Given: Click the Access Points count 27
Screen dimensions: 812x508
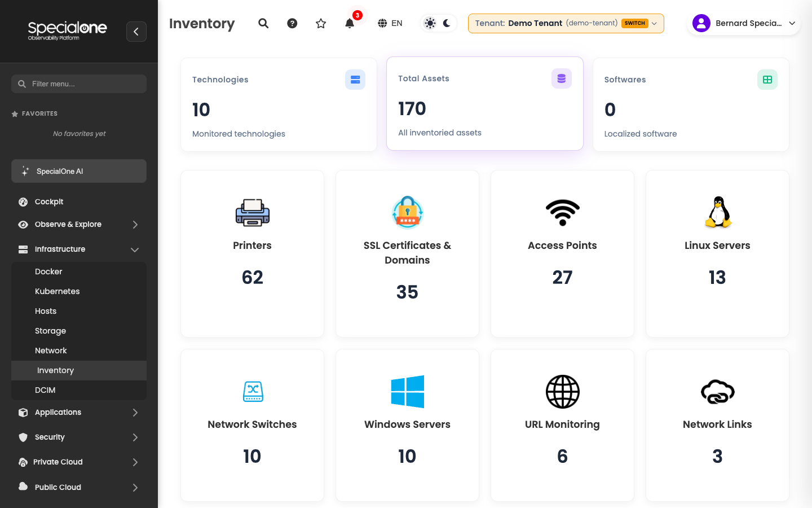Looking at the screenshot, I should [x=562, y=277].
